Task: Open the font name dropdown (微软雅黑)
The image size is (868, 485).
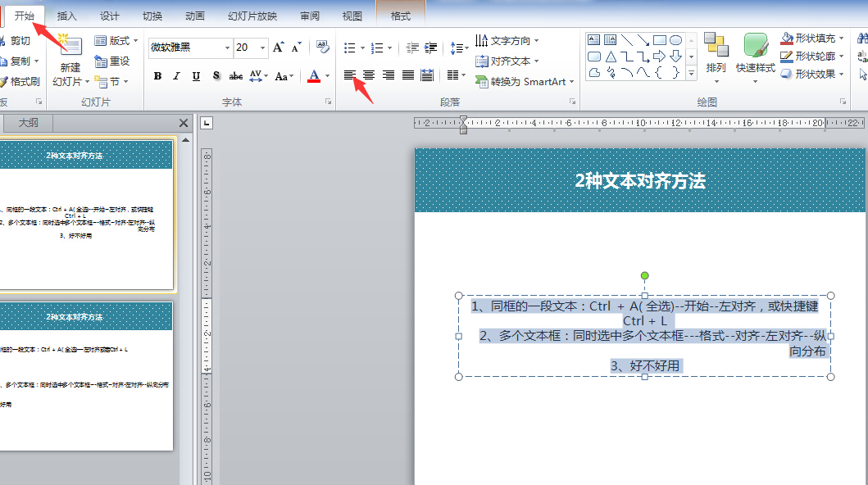Action: tap(227, 48)
